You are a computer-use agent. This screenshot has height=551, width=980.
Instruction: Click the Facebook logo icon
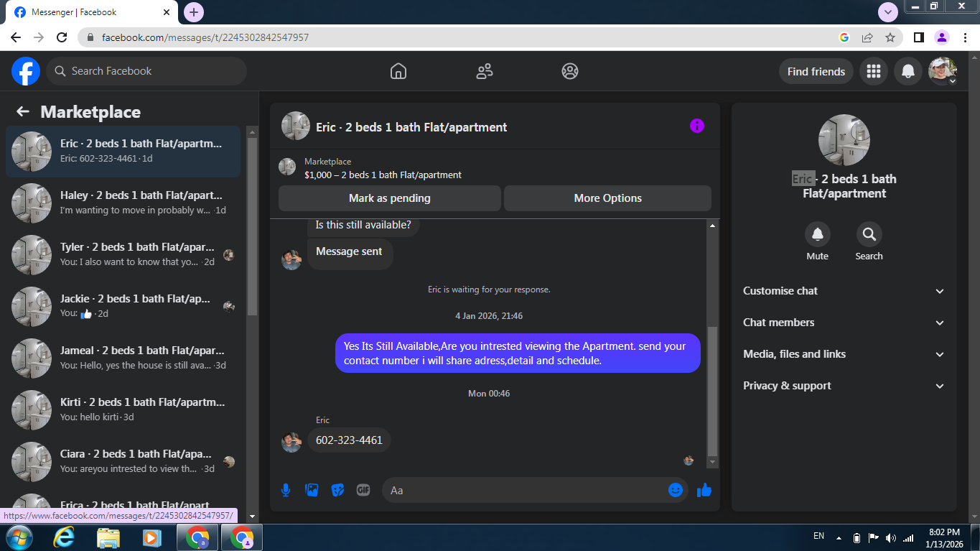(x=25, y=71)
